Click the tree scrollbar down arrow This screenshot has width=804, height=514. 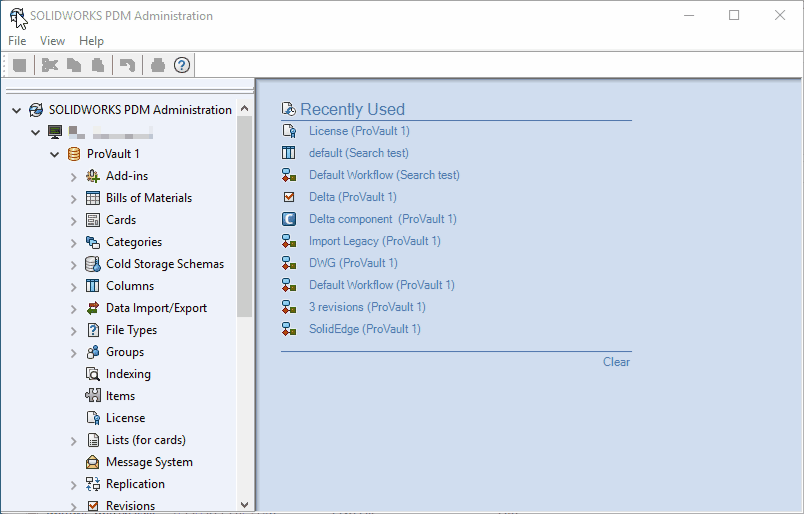(245, 505)
